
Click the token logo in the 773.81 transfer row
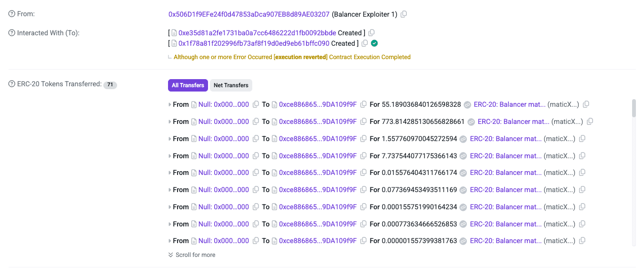pyautogui.click(x=471, y=121)
